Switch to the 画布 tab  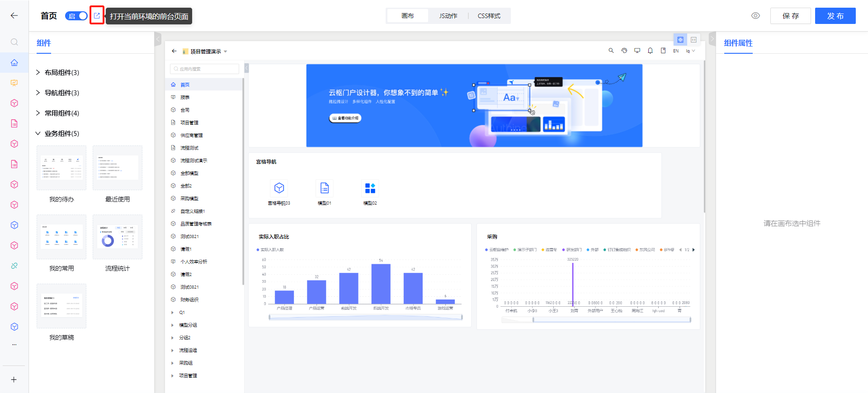point(408,16)
